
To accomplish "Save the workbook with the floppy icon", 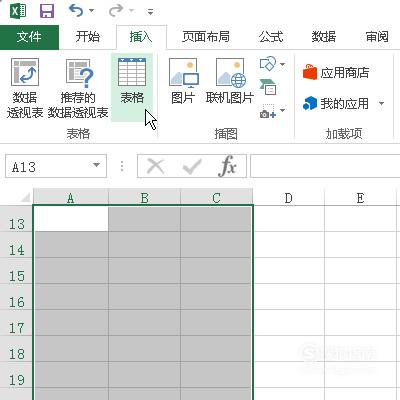I will pyautogui.click(x=47, y=11).
